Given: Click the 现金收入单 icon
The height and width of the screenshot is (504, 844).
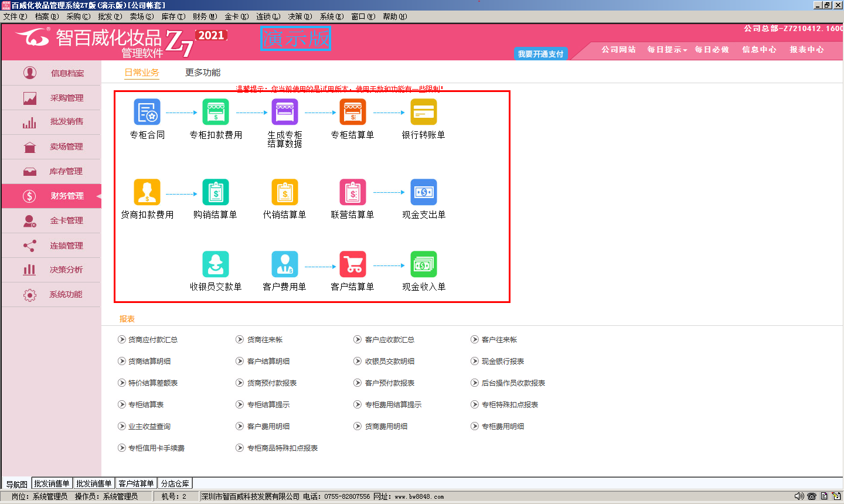Looking at the screenshot, I should pyautogui.click(x=423, y=264).
